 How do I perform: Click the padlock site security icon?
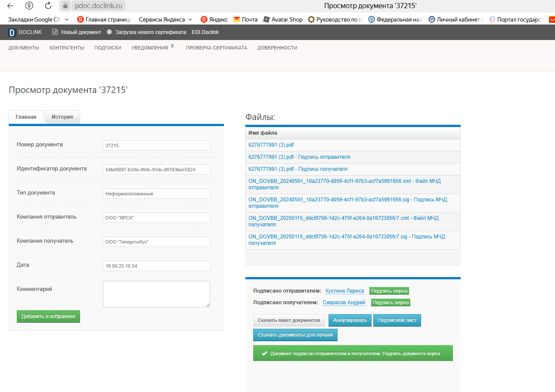pyautogui.click(x=65, y=6)
